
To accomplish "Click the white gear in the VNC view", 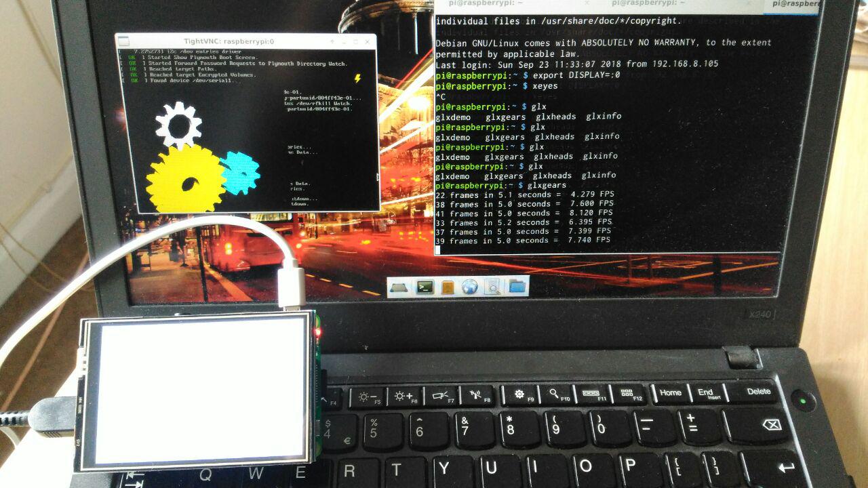I will coord(178,124).
